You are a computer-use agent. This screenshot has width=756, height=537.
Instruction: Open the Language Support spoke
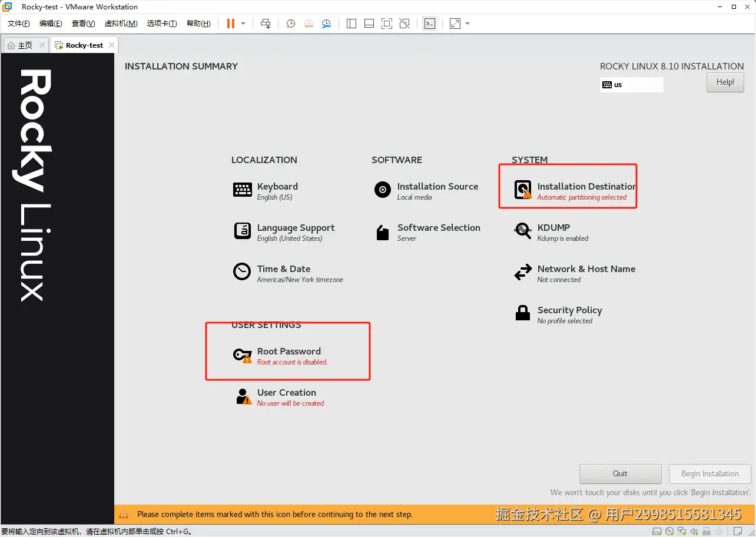[x=284, y=232]
